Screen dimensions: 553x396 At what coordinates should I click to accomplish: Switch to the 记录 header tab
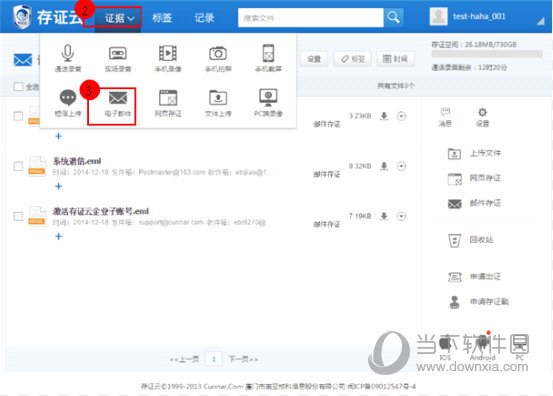(x=204, y=18)
